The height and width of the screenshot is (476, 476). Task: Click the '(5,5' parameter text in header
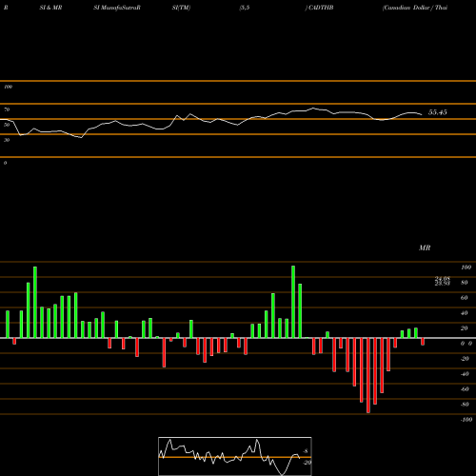[x=245, y=8]
